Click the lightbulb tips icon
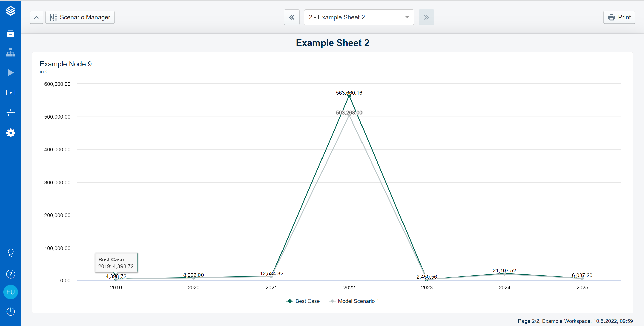Image resolution: width=644 pixels, height=326 pixels. point(11,253)
